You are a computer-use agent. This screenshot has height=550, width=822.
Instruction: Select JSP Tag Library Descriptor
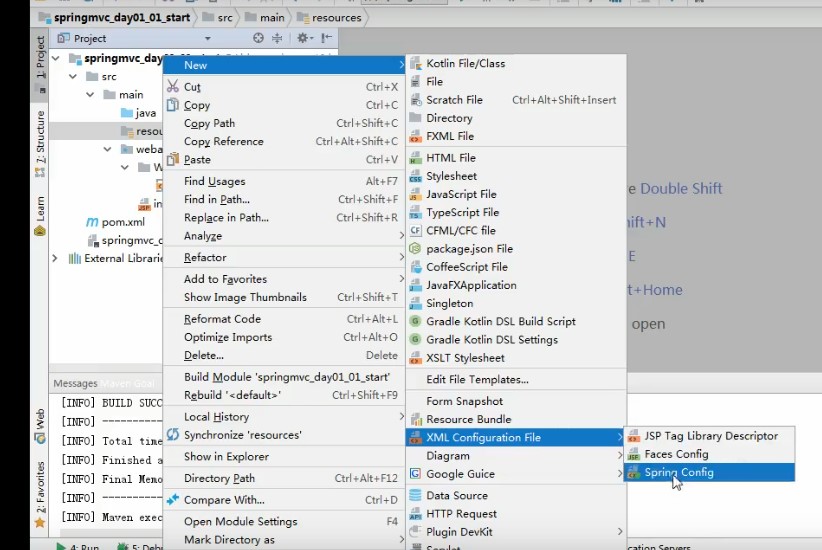[709, 436]
